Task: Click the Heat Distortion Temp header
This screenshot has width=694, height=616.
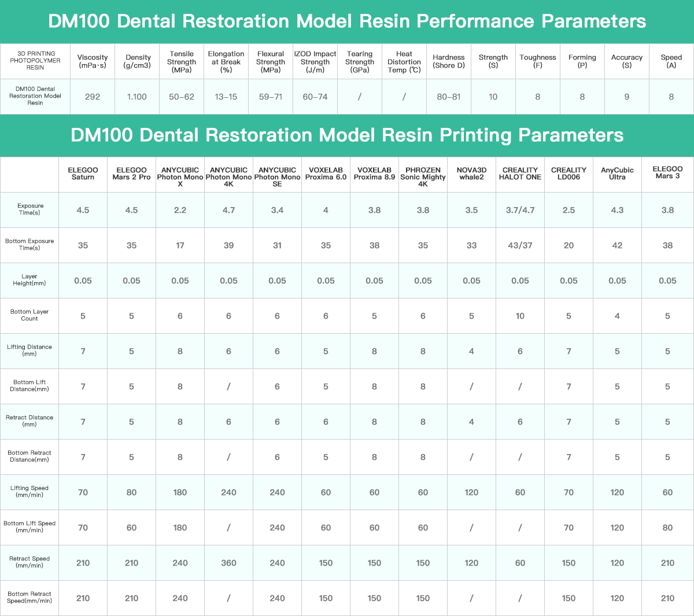Action: 404,62
